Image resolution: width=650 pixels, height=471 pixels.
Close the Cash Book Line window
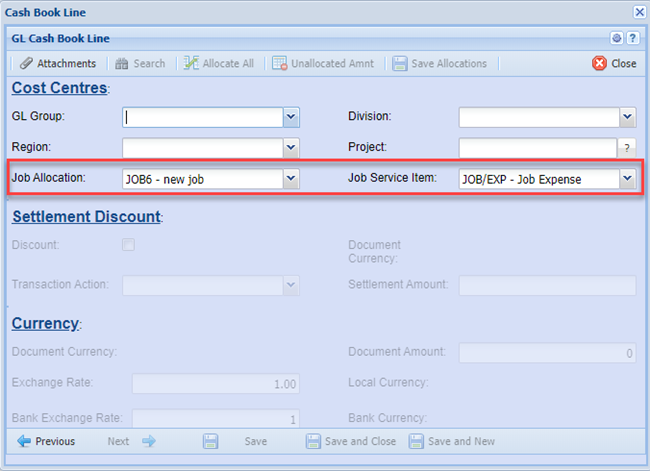[x=639, y=12]
